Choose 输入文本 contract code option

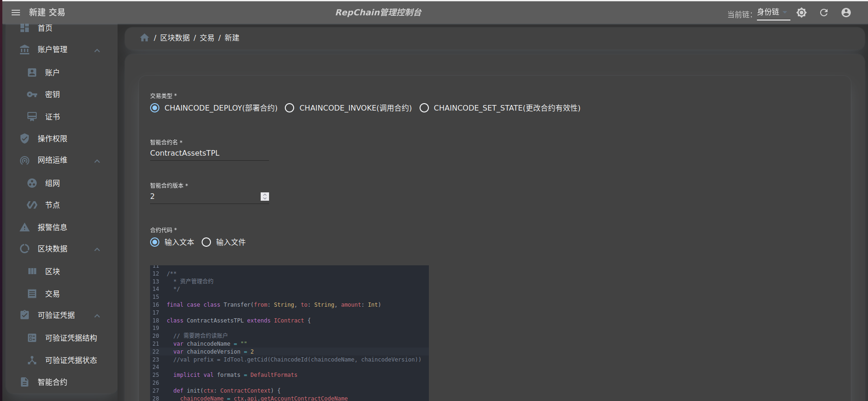(155, 242)
